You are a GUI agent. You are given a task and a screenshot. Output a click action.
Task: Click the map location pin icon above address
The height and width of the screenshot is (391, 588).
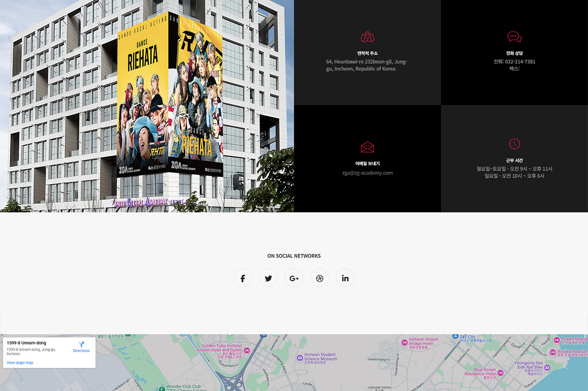click(x=367, y=37)
